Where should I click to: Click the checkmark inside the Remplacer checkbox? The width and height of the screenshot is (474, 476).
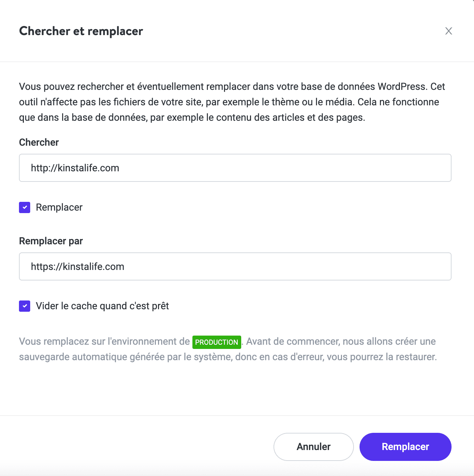24,207
